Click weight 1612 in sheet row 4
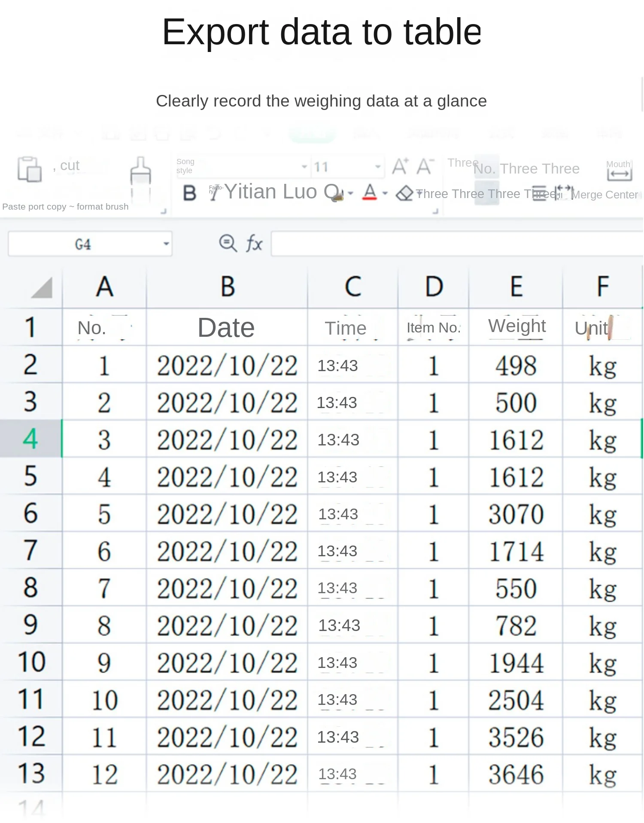The width and height of the screenshot is (644, 823). pyautogui.click(x=516, y=439)
